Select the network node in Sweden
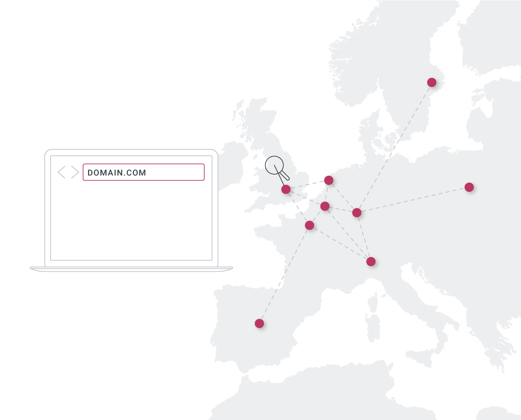 coord(431,83)
